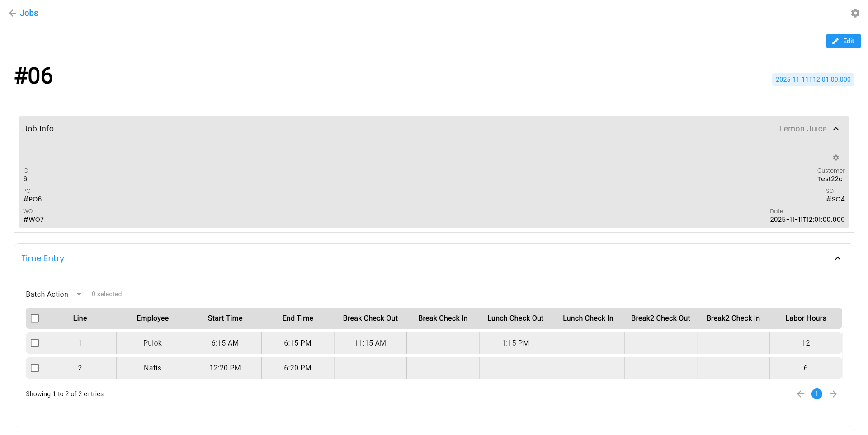Go to previous page arrow

coord(800,394)
